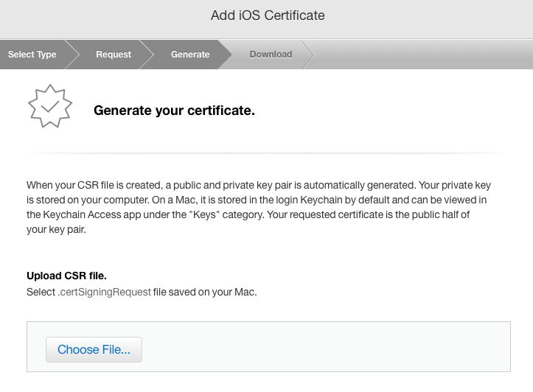The height and width of the screenshot is (392, 533).
Task: Click the 'file saved on your Mac' text
Action: tap(205, 292)
